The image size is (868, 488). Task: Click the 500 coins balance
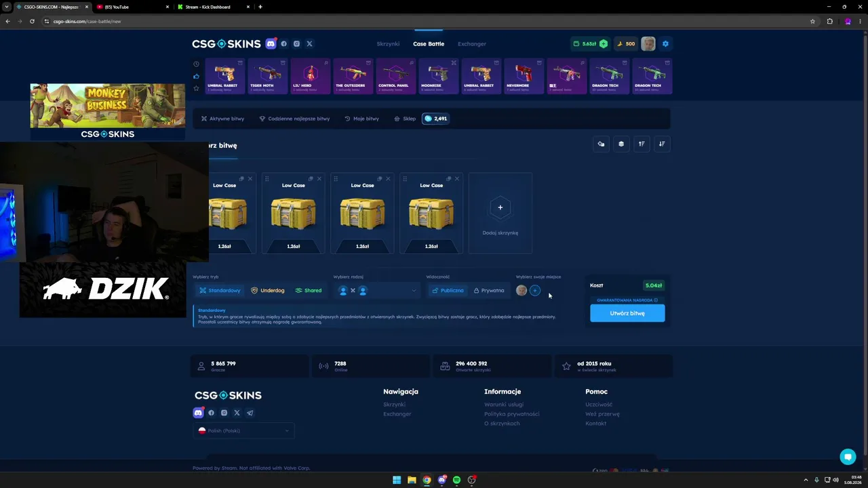pyautogui.click(x=626, y=43)
